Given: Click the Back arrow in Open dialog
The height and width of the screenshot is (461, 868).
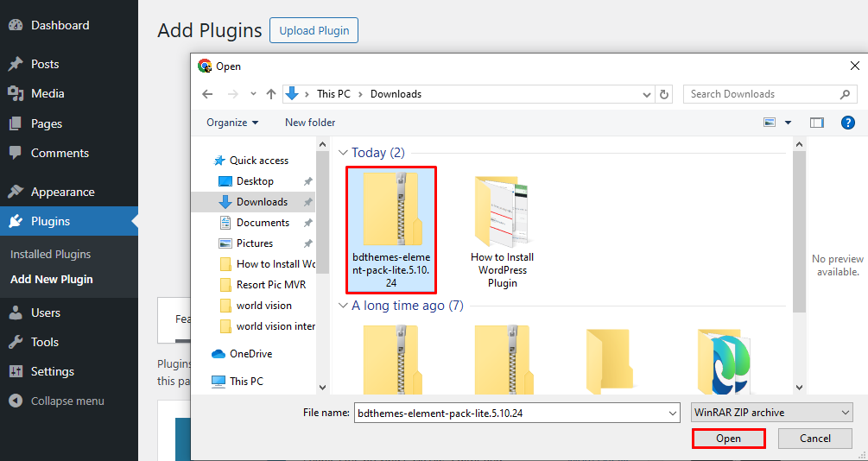Looking at the screenshot, I should click(x=207, y=94).
